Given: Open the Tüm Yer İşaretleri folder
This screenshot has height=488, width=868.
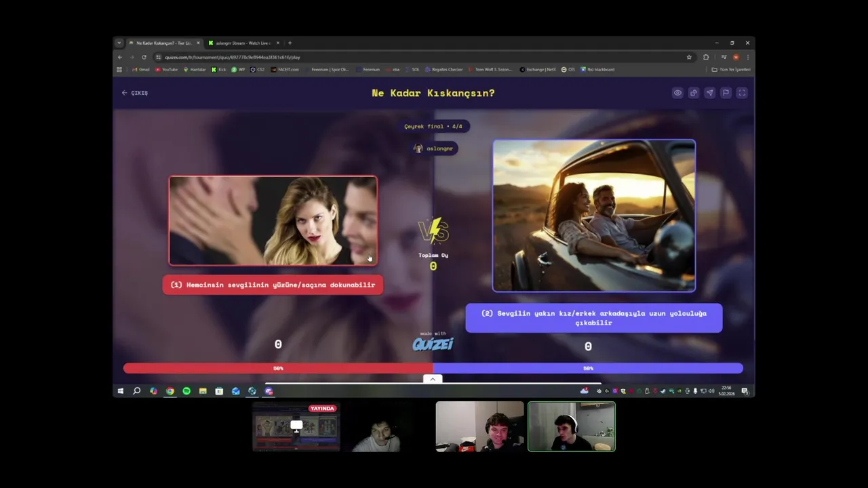Looking at the screenshot, I should pyautogui.click(x=730, y=69).
